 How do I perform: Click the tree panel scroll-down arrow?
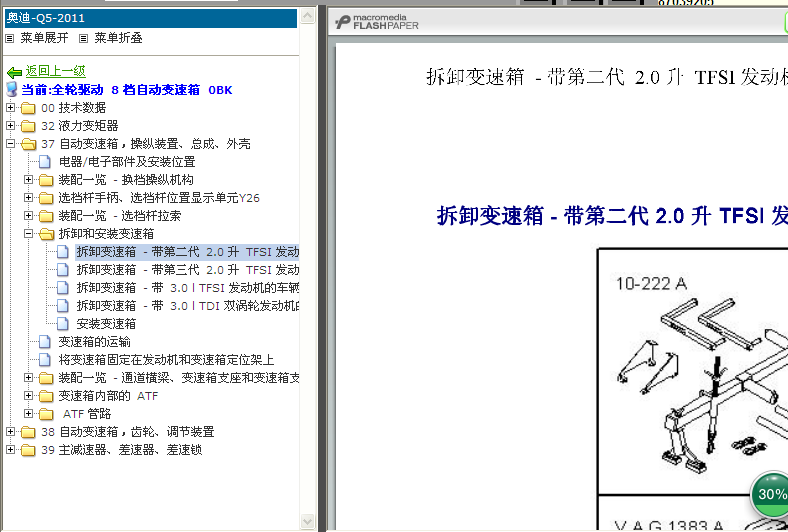click(x=307, y=521)
